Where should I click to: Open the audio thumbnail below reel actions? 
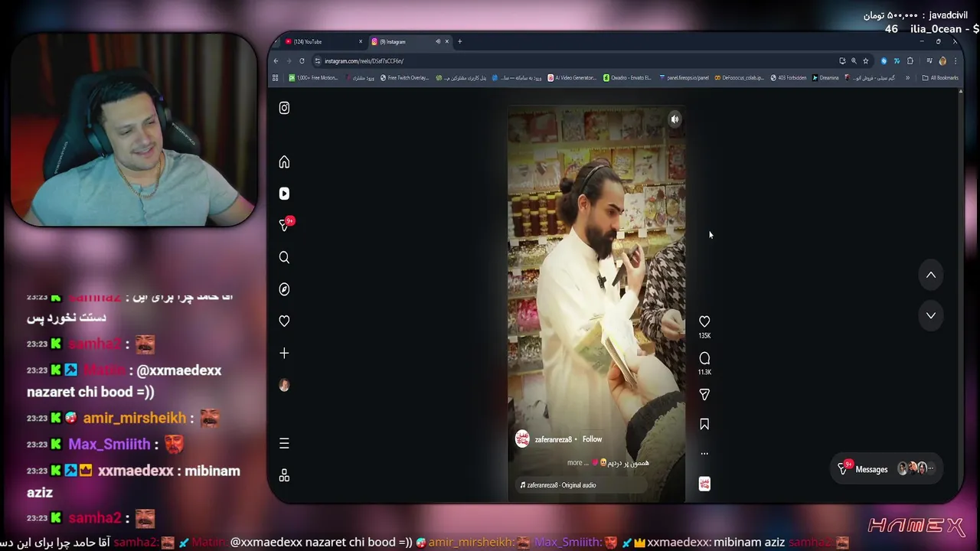coord(704,484)
